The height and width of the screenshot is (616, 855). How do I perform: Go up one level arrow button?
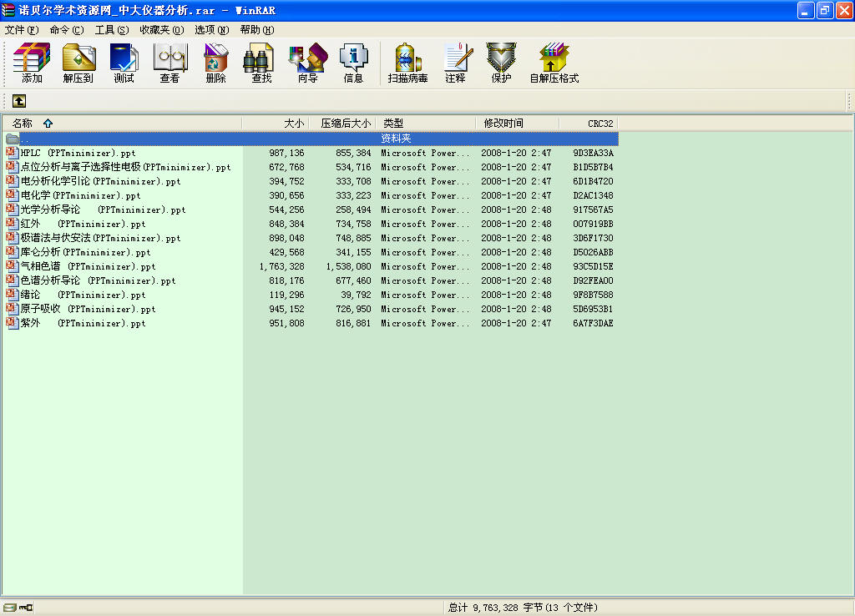19,101
